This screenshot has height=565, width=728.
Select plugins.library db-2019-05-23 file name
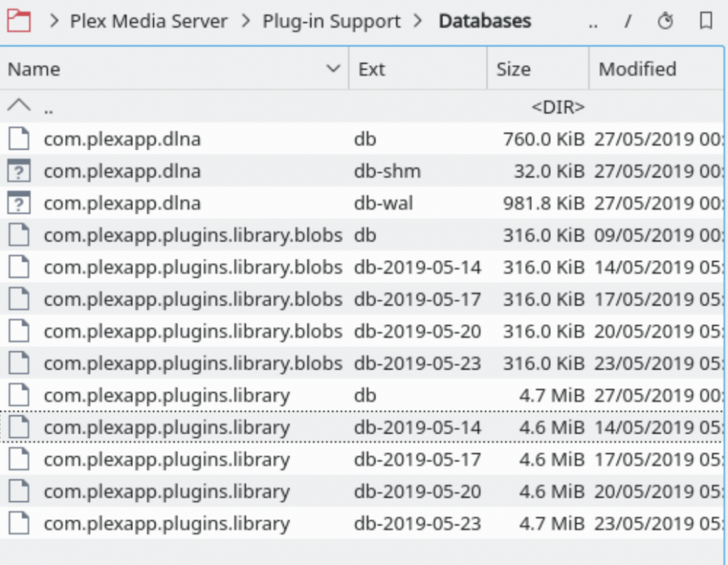tap(166, 524)
